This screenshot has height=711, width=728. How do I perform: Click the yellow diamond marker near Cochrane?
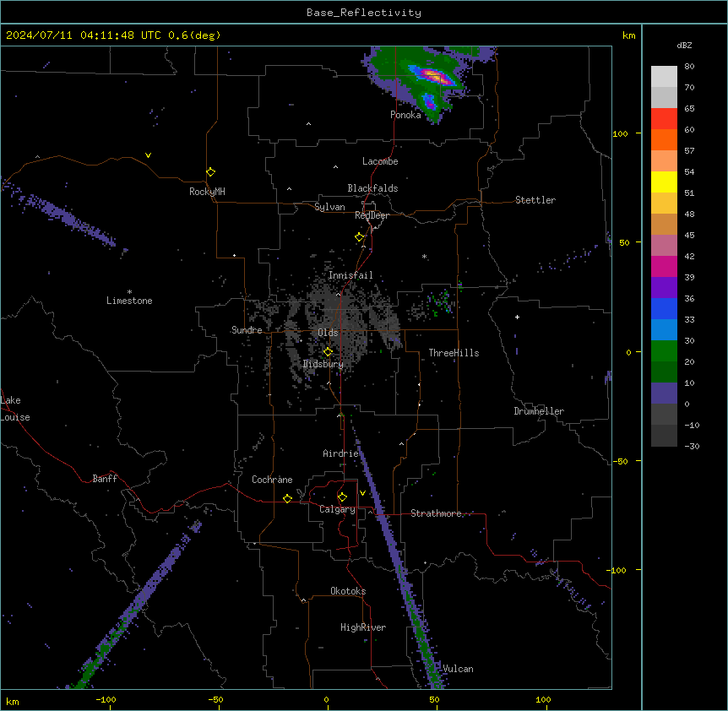pyautogui.click(x=287, y=498)
